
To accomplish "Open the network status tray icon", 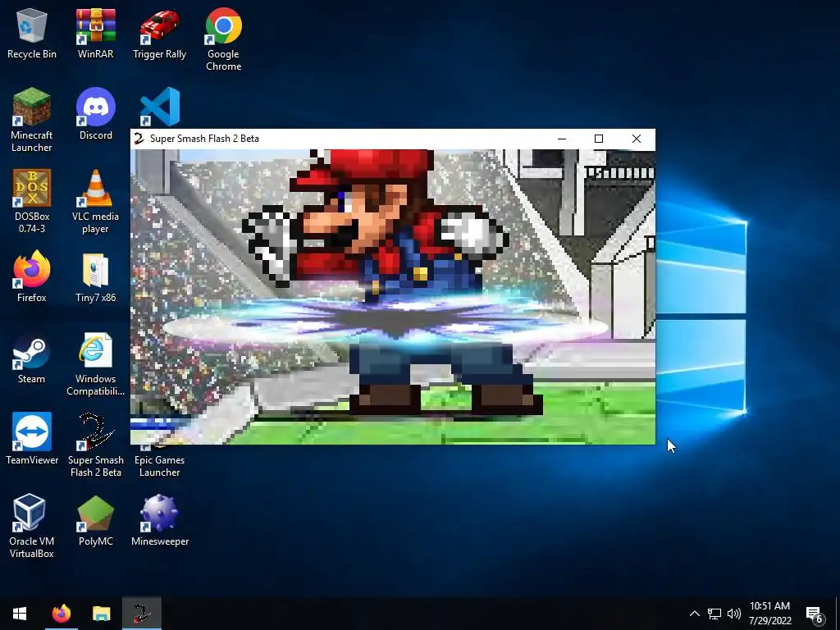I will click(714, 614).
